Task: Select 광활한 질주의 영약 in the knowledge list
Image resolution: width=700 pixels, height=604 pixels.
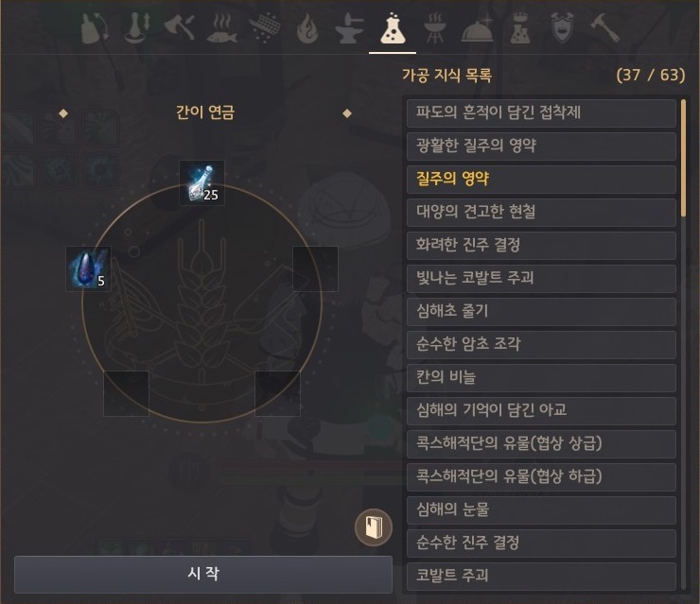Action: click(x=541, y=146)
